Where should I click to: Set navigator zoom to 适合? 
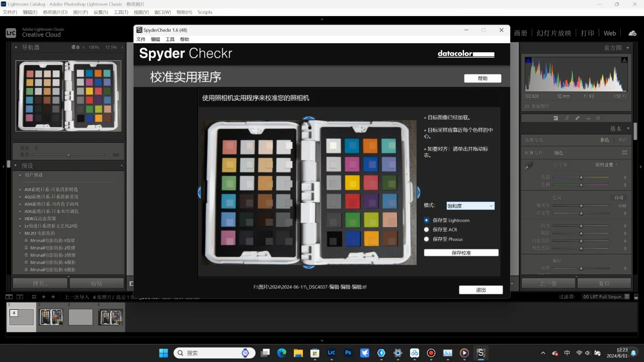[75, 47]
